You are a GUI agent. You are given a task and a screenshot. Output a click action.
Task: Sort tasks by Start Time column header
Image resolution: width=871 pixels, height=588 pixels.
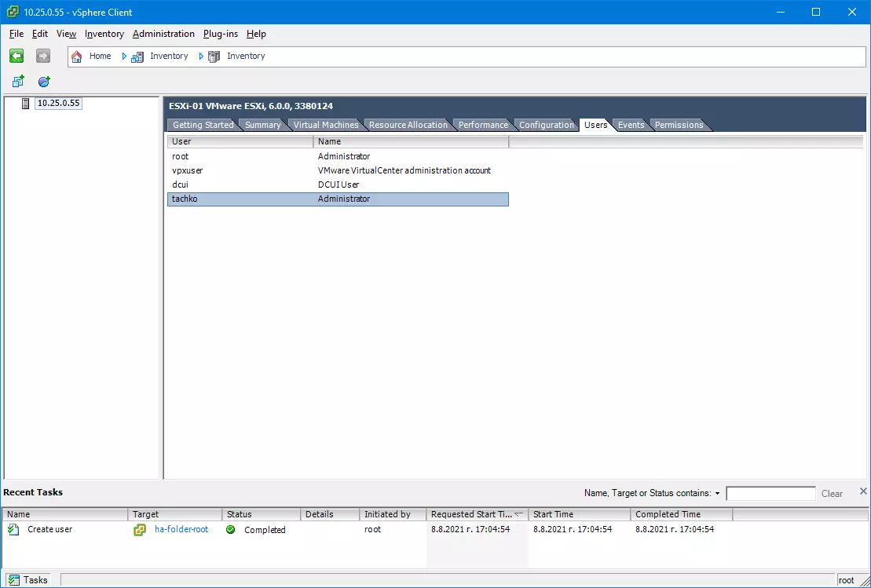coord(580,515)
